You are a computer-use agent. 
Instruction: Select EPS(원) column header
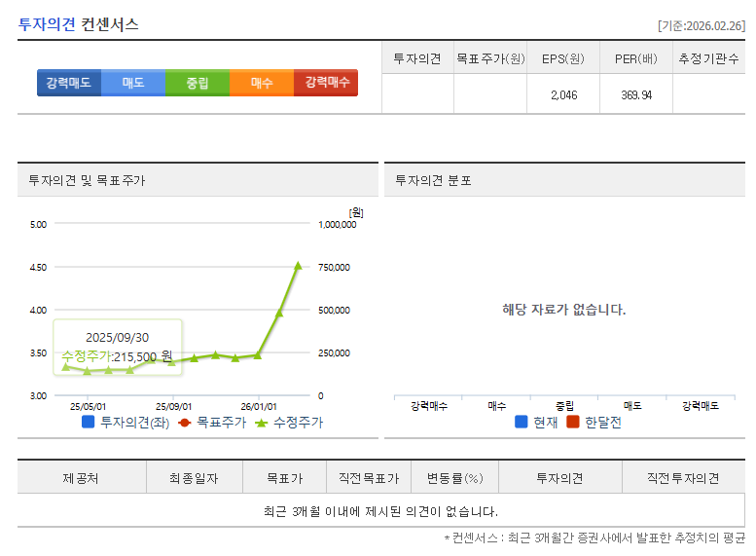pos(563,58)
